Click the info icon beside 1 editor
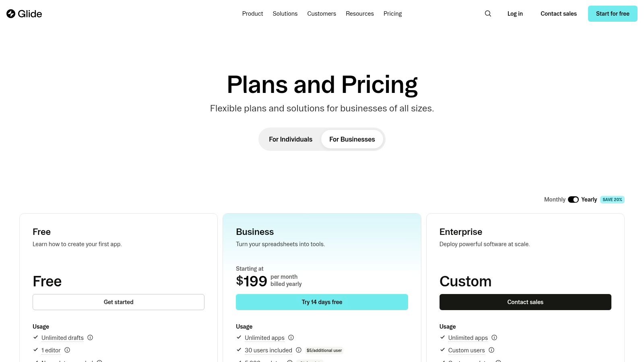The height and width of the screenshot is (362, 644). click(x=67, y=350)
